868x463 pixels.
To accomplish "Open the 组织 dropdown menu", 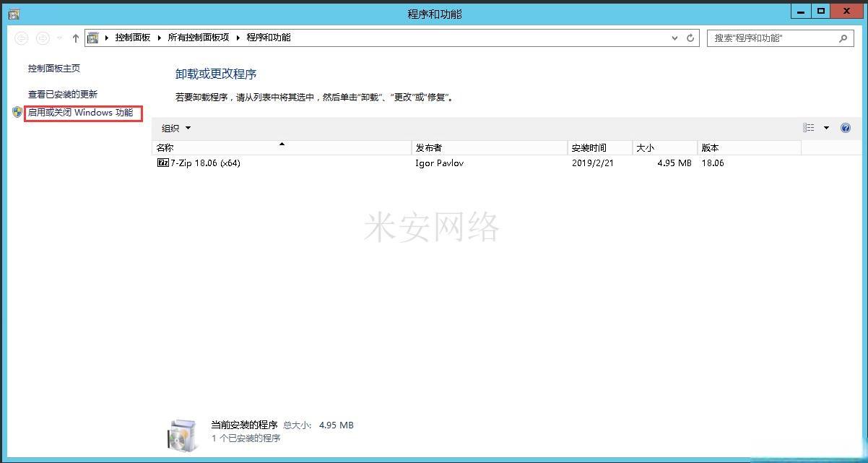I will (x=176, y=128).
